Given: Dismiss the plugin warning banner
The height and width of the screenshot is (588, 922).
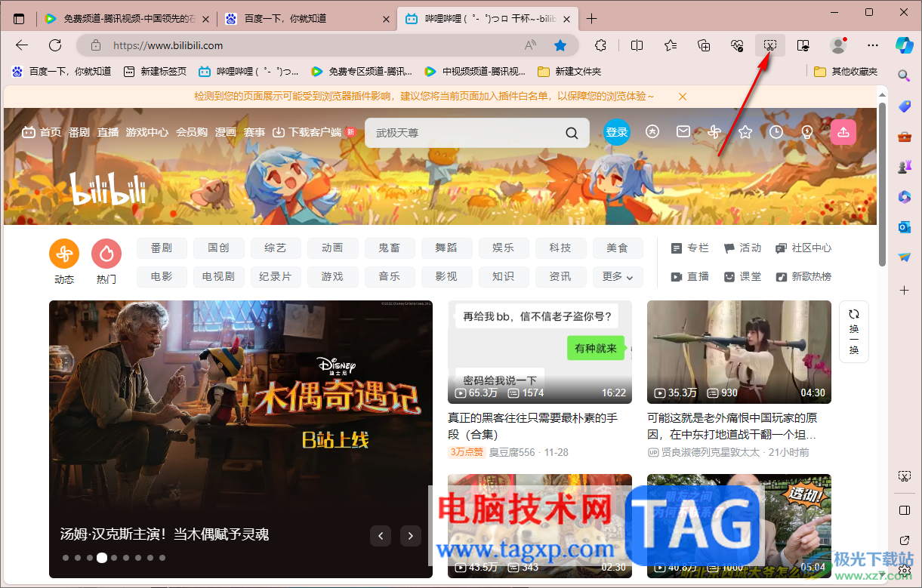Looking at the screenshot, I should click(683, 97).
